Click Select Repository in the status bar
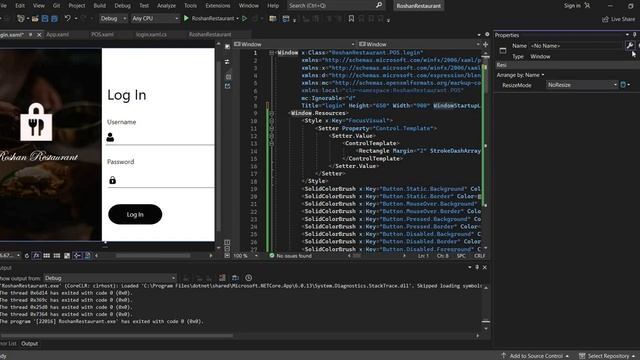Screen dimensions: 640x360 (607, 356)
